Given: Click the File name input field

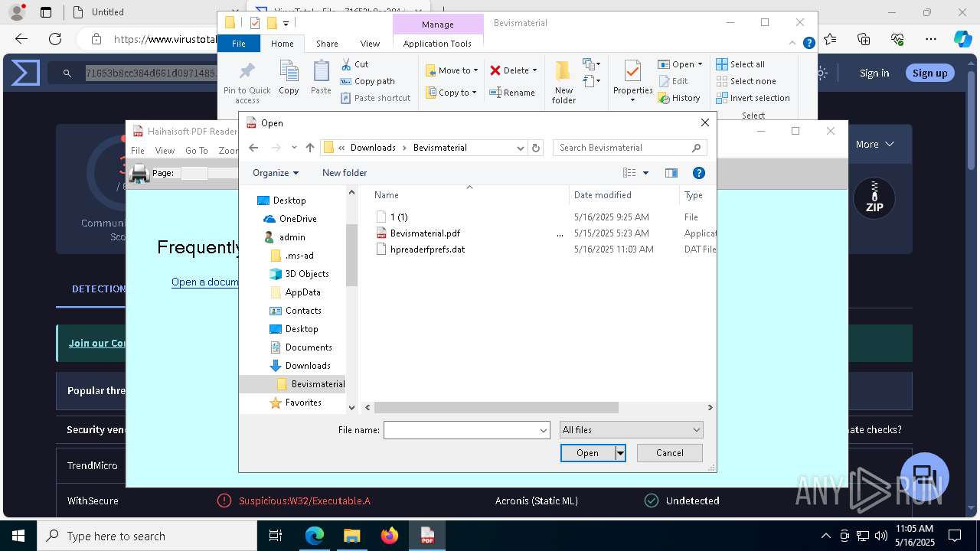Looking at the screenshot, I should [461, 430].
